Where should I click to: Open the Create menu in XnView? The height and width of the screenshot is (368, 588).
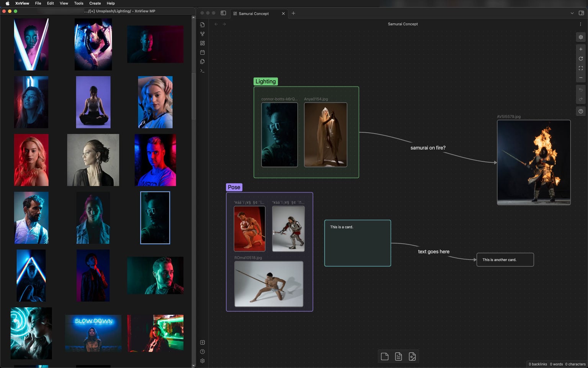(x=95, y=3)
